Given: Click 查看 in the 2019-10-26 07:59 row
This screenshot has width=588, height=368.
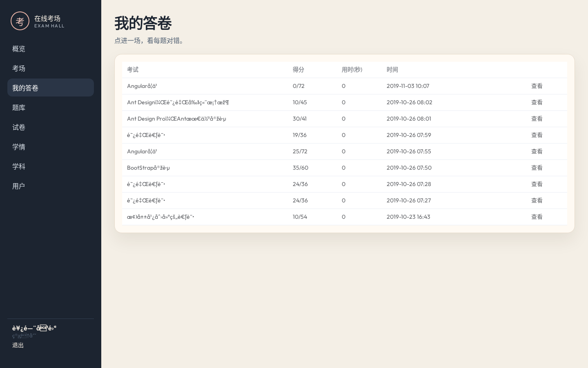Looking at the screenshot, I should point(537,135).
